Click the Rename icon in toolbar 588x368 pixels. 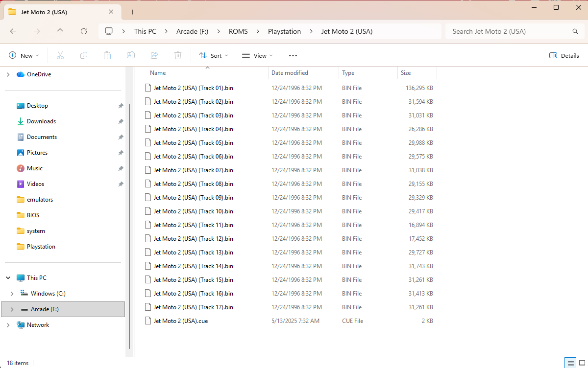click(x=131, y=56)
